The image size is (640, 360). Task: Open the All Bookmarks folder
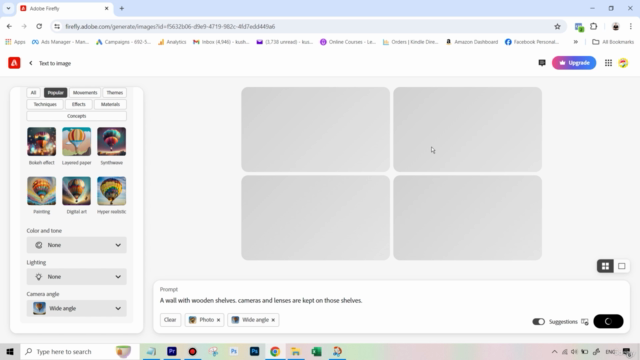pyautogui.click(x=613, y=42)
